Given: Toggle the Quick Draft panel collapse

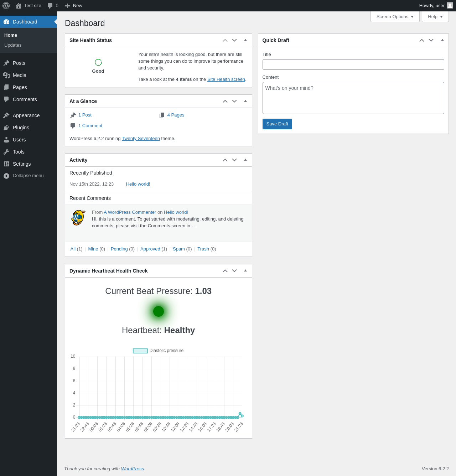Looking at the screenshot, I should click(442, 40).
